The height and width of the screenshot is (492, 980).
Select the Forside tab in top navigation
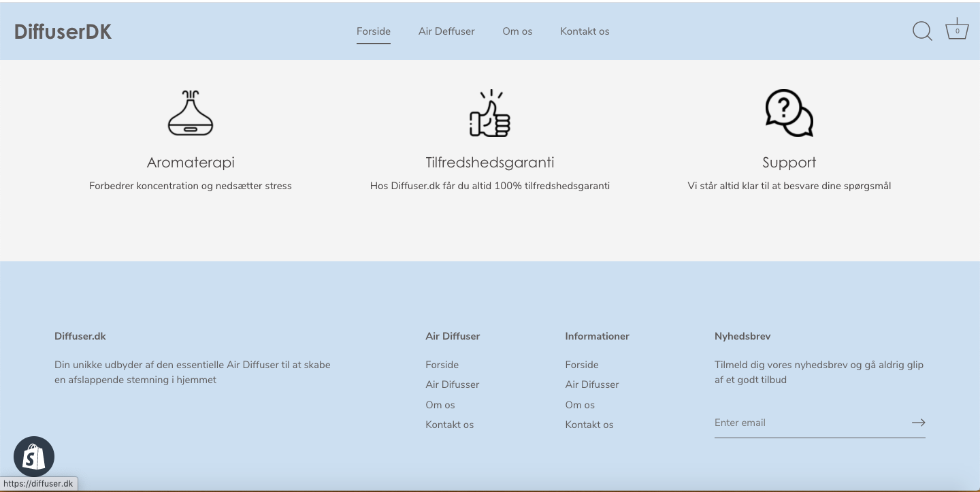tap(374, 31)
